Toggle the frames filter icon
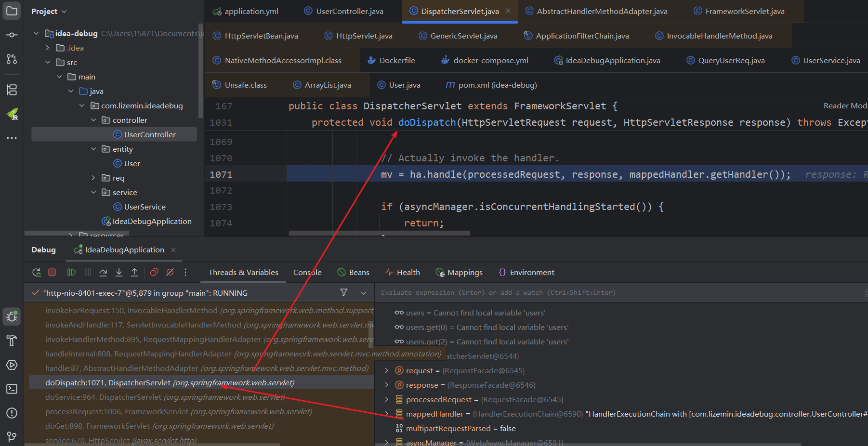This screenshot has width=868, height=446. coord(344,293)
